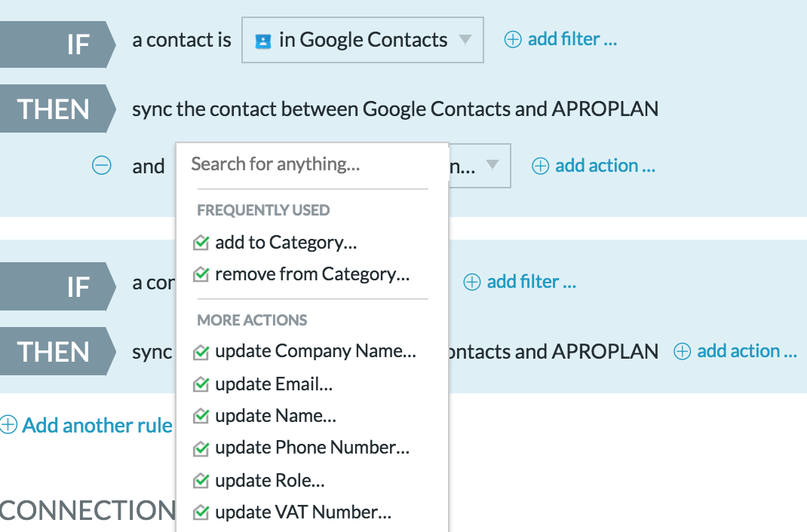The height and width of the screenshot is (532, 807).
Task: Click icon beside update Role
Action: [x=201, y=481]
